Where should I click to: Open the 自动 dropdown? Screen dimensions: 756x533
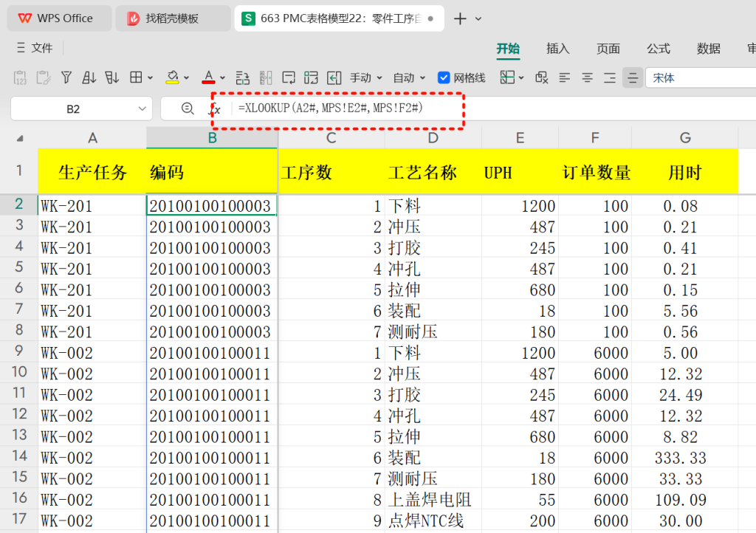[x=409, y=78]
